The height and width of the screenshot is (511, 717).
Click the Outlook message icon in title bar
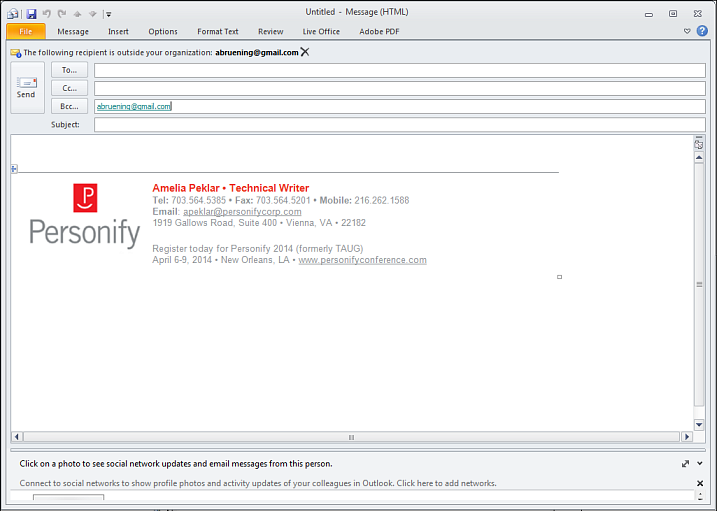pos(13,14)
